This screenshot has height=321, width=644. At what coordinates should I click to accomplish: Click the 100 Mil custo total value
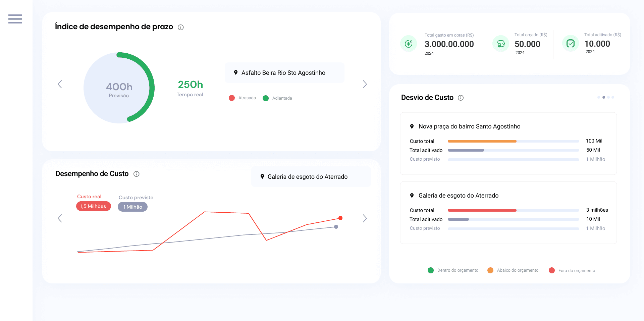(594, 141)
